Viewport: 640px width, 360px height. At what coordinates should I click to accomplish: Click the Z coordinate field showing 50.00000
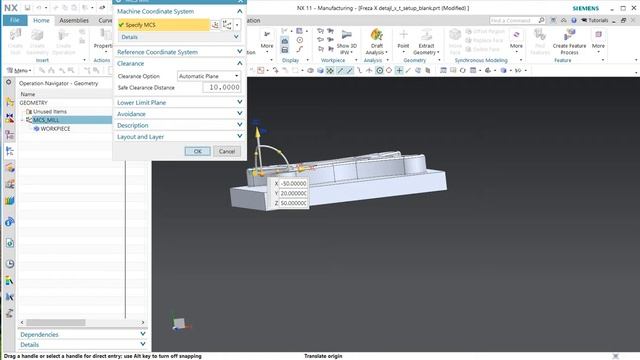293,203
